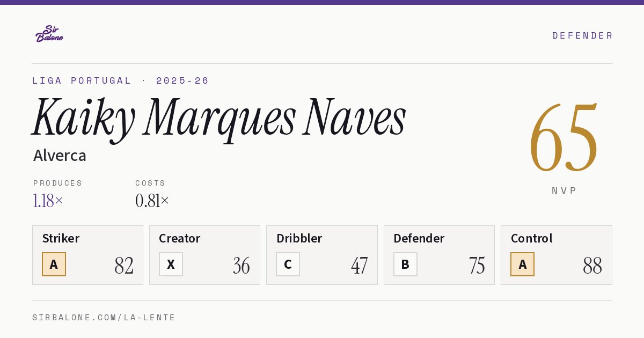Click the sirbalone.com/la-lente link
This screenshot has width=644, height=338.
tap(104, 318)
